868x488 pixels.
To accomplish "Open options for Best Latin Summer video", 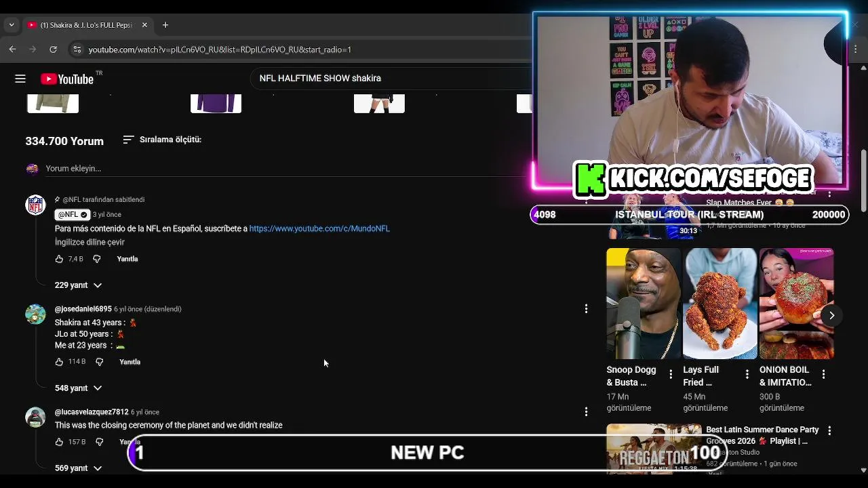I will 829,430.
